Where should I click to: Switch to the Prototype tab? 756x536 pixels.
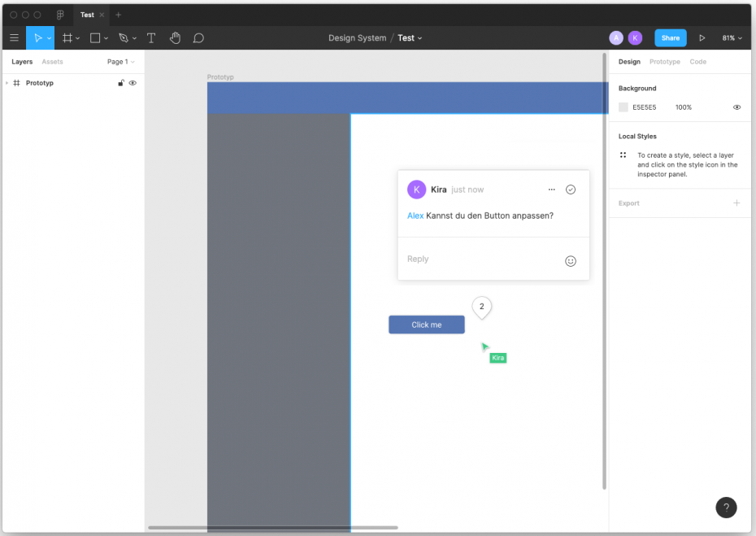(x=664, y=62)
